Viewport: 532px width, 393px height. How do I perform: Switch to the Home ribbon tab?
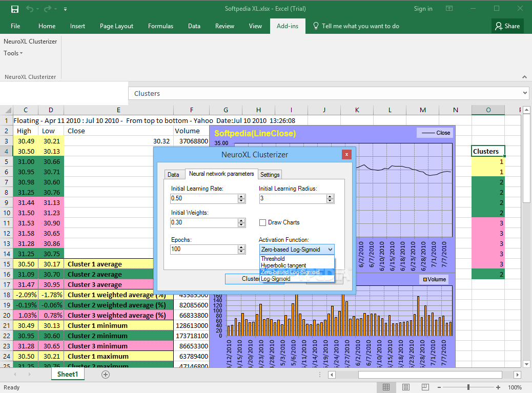click(x=47, y=26)
